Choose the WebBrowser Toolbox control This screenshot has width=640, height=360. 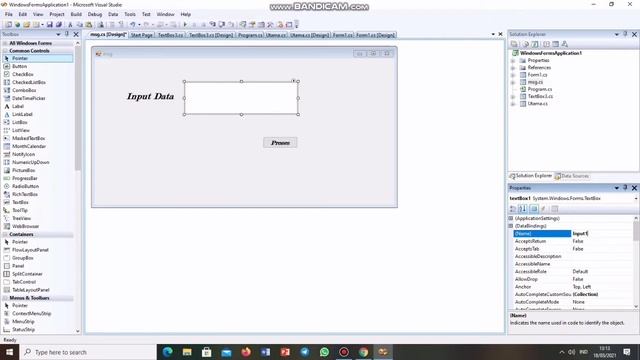coord(25,226)
